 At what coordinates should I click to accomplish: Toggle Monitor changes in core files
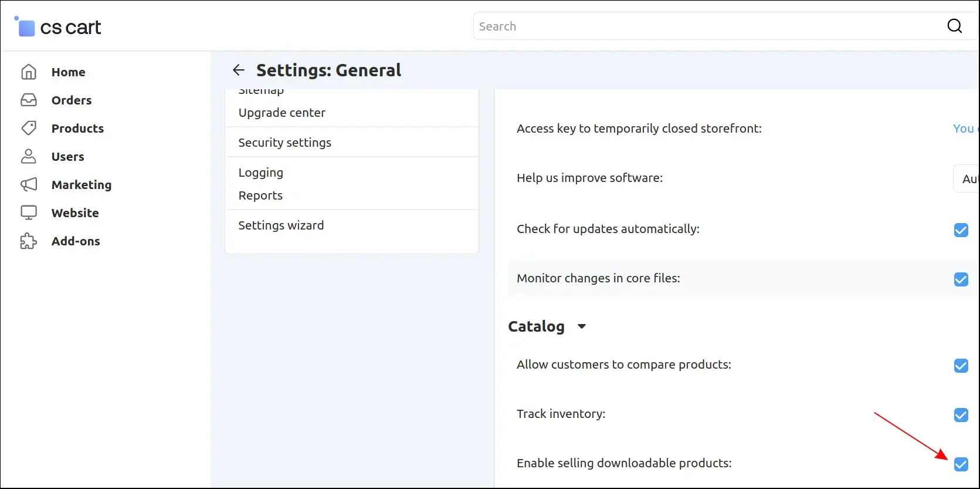[x=961, y=279]
